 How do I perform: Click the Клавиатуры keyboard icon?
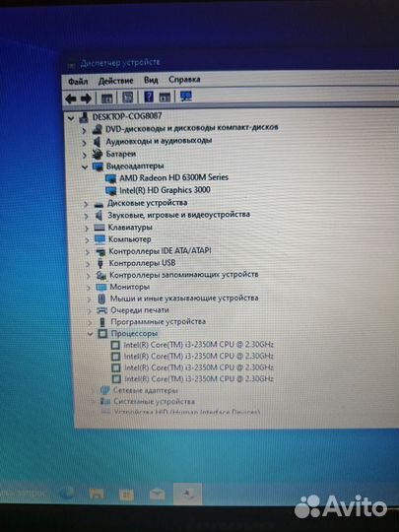point(100,228)
